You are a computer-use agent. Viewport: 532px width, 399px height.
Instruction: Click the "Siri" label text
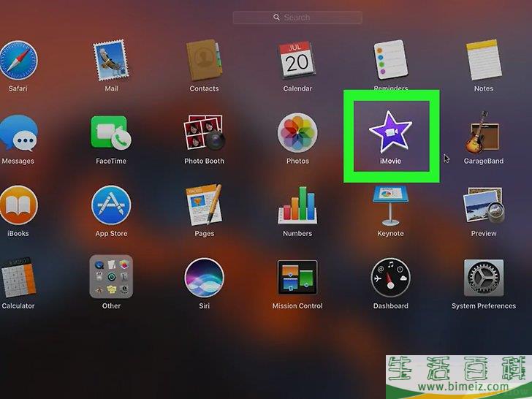pos(204,305)
